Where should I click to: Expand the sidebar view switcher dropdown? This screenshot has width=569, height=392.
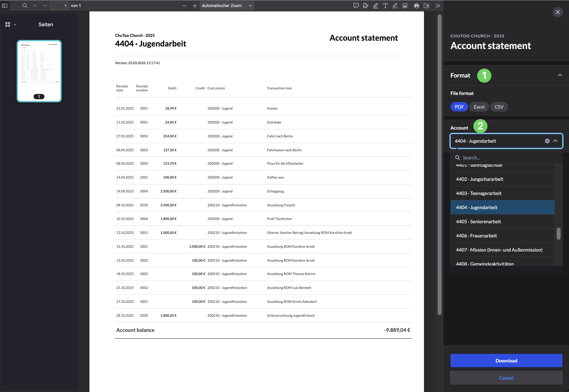coord(11,24)
